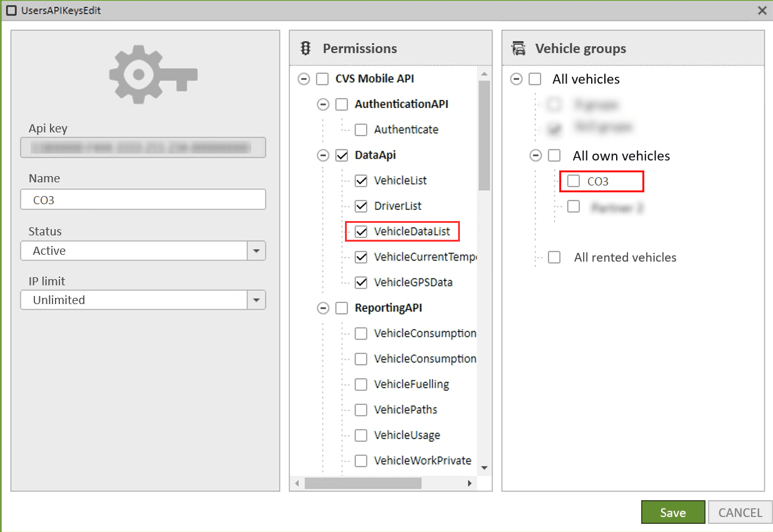Select the VehicleFuelling tree label
The image size is (773, 532).
[x=411, y=384]
